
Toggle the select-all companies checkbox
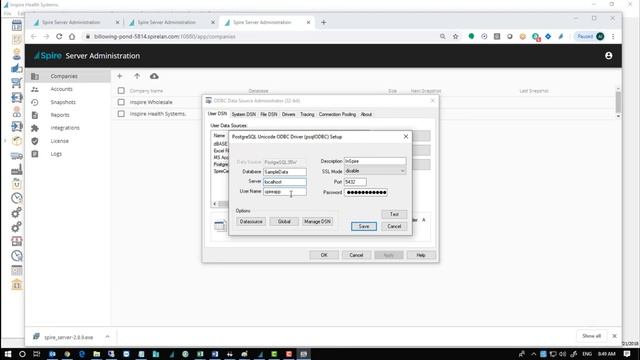pyautogui.click(x=121, y=91)
